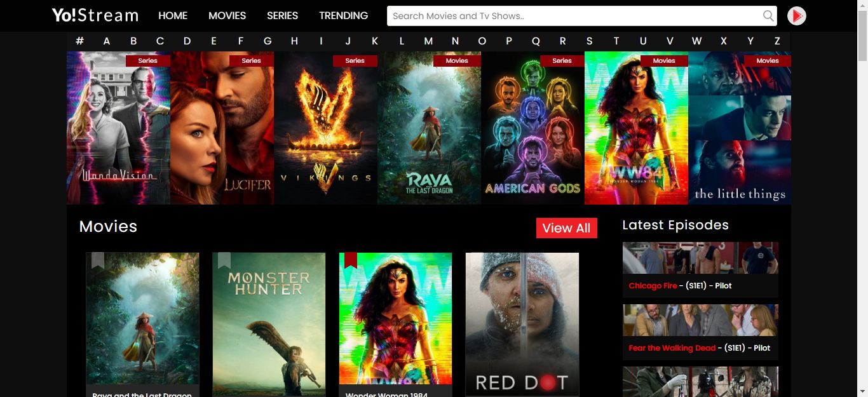Filter titles by letter B
This screenshot has height=397, width=868.
click(133, 41)
